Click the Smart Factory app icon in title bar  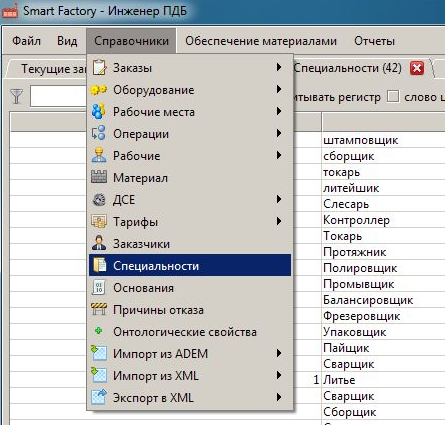tap(10, 11)
